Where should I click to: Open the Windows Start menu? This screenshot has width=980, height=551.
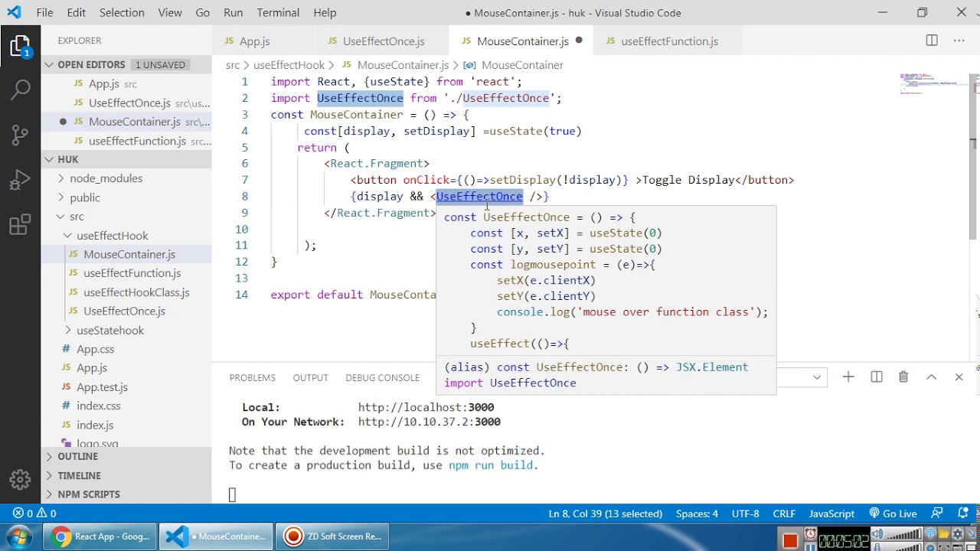click(x=20, y=536)
